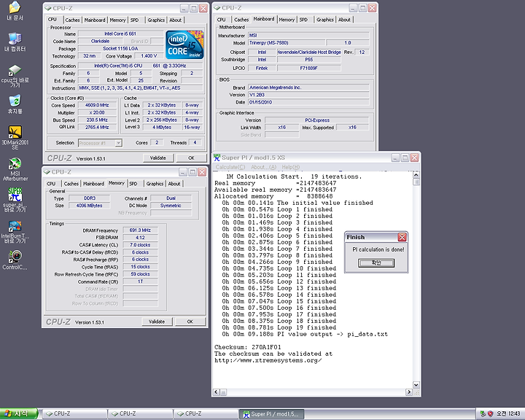
Task: Activate Super PI taskbar button
Action: click(271, 414)
